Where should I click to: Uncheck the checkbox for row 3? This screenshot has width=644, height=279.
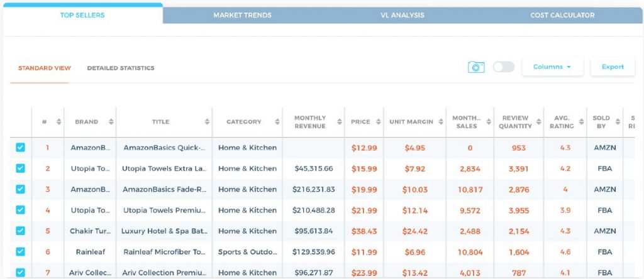coord(20,189)
